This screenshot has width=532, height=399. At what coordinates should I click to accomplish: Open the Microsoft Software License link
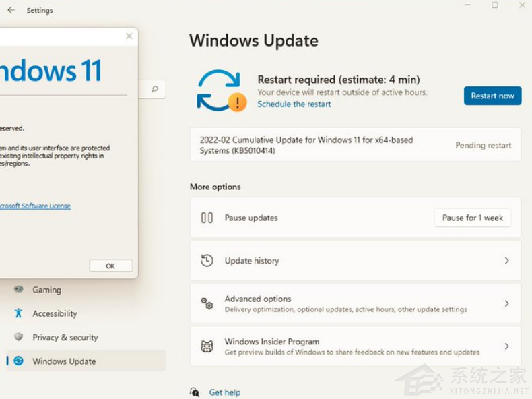coord(35,206)
